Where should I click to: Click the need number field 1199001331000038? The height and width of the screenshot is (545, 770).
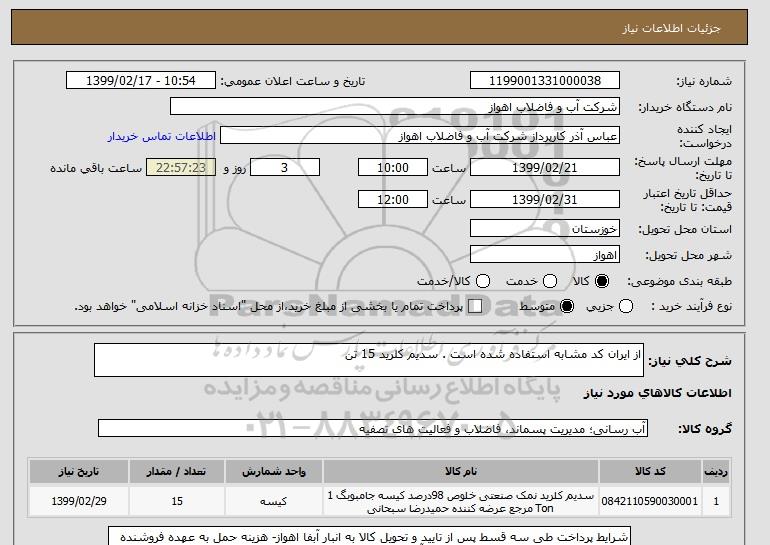(x=545, y=81)
